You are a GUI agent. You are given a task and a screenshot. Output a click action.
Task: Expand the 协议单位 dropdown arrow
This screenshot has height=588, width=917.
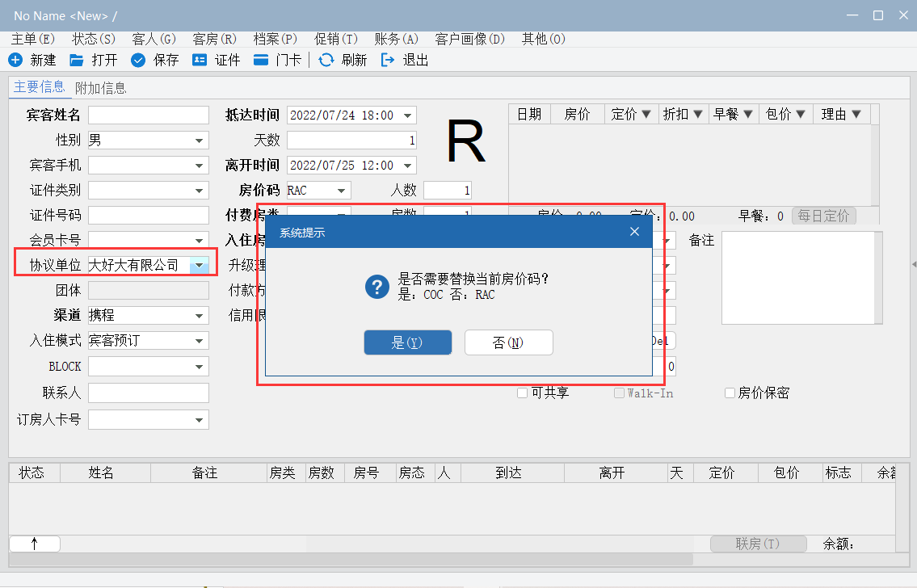(x=200, y=266)
